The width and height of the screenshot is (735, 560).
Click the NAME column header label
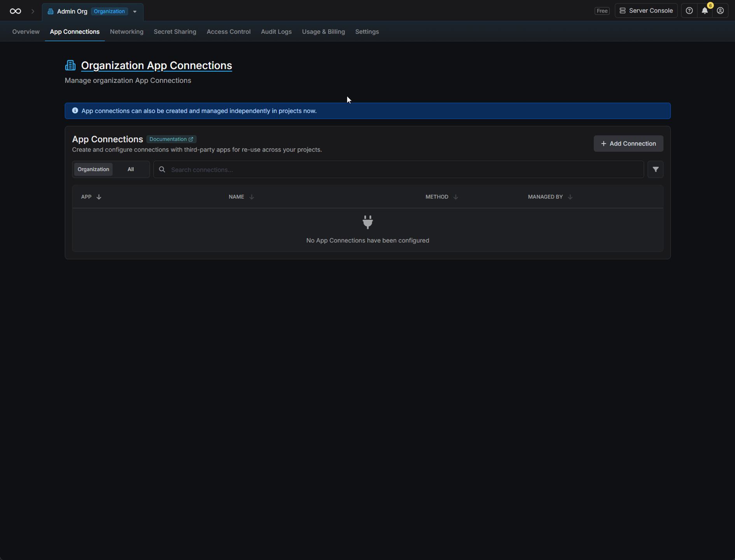tap(236, 197)
